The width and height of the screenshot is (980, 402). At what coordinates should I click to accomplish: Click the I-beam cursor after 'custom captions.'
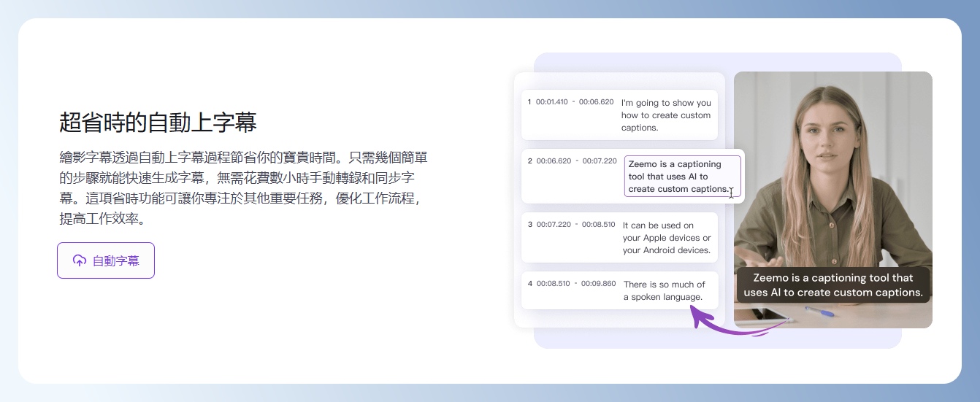731,192
